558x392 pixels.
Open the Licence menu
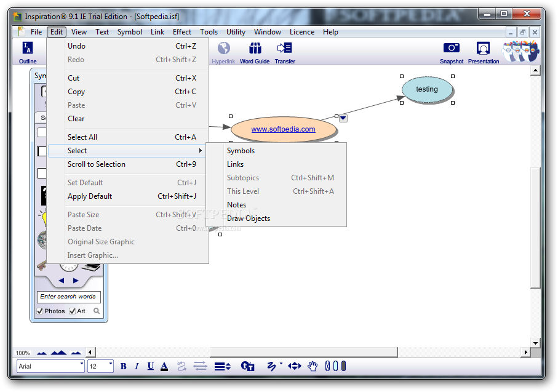pos(302,32)
